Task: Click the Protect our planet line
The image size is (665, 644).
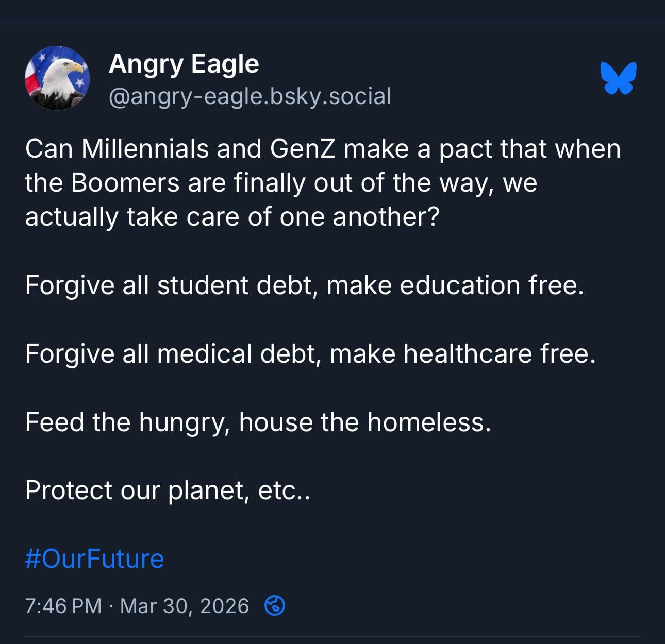Action: click(x=168, y=490)
